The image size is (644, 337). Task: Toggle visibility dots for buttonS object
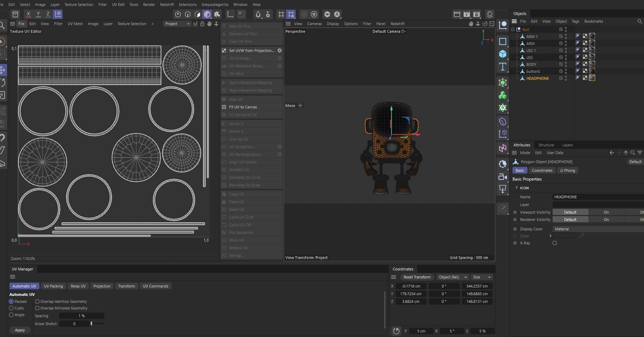[x=566, y=71]
